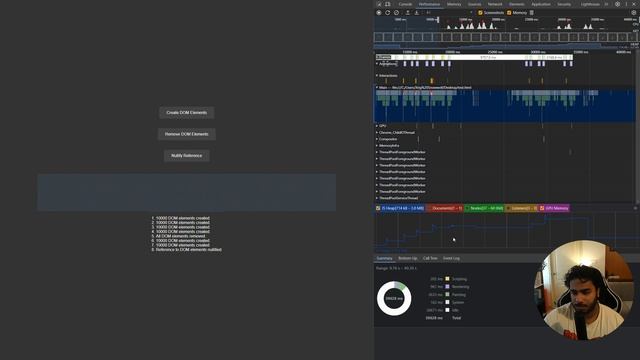Clear the current performance recording
Image resolution: width=640 pixels, height=360 pixels.
point(396,13)
